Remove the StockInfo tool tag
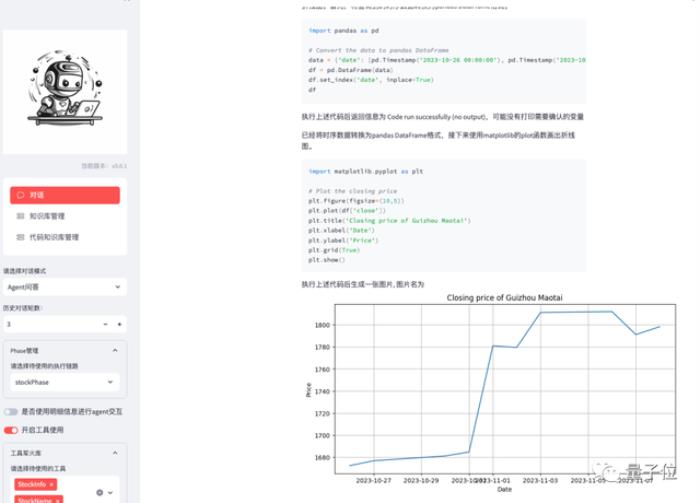Viewport: 700px width, 503px height. 51,484
